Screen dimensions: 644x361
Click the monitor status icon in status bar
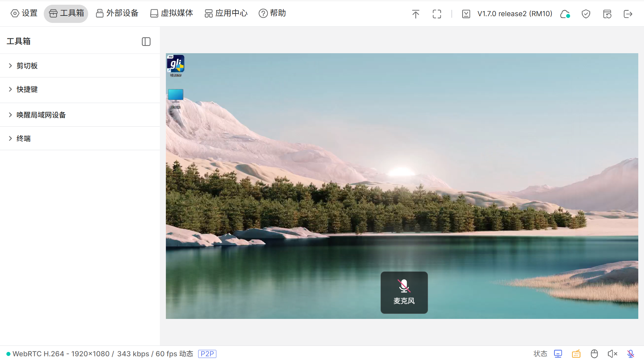pyautogui.click(x=558, y=354)
